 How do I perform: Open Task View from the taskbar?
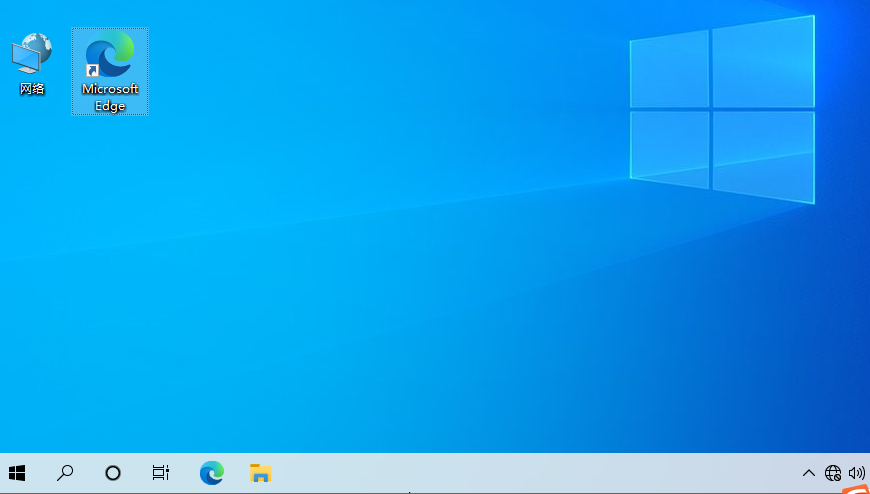(x=161, y=473)
